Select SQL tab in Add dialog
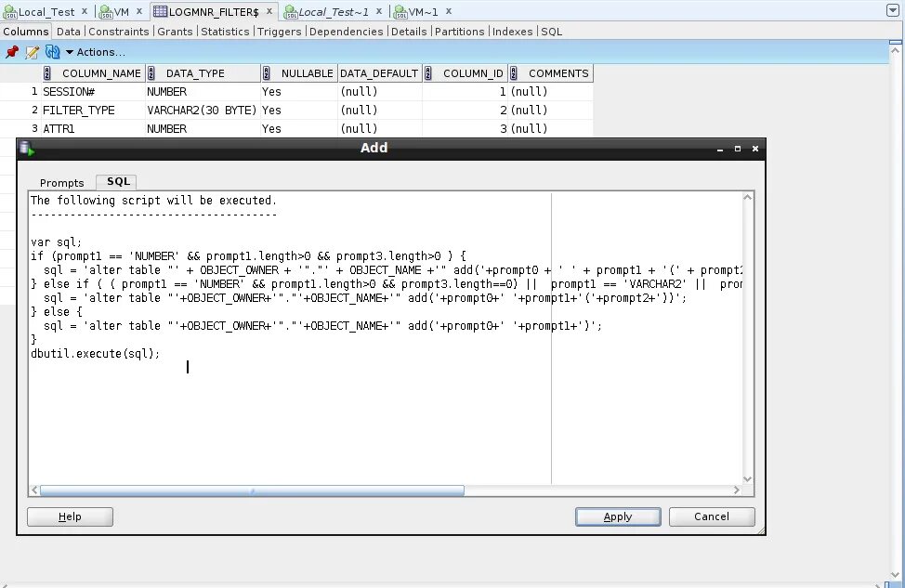The height and width of the screenshot is (588, 905). (x=117, y=182)
